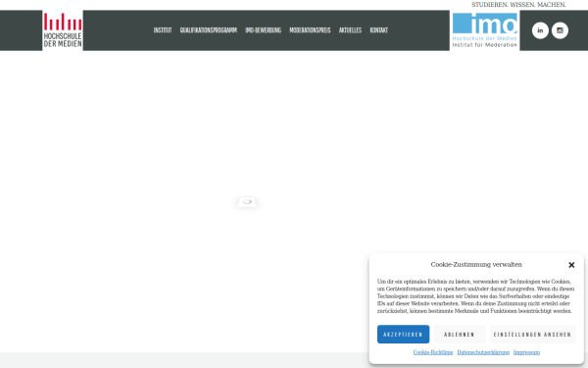This screenshot has width=588, height=368.
Task: Accept cookies with Akzeptieren button
Action: (x=403, y=335)
